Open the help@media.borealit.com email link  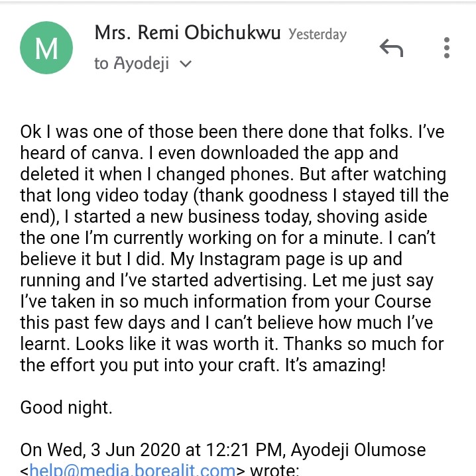point(133,470)
